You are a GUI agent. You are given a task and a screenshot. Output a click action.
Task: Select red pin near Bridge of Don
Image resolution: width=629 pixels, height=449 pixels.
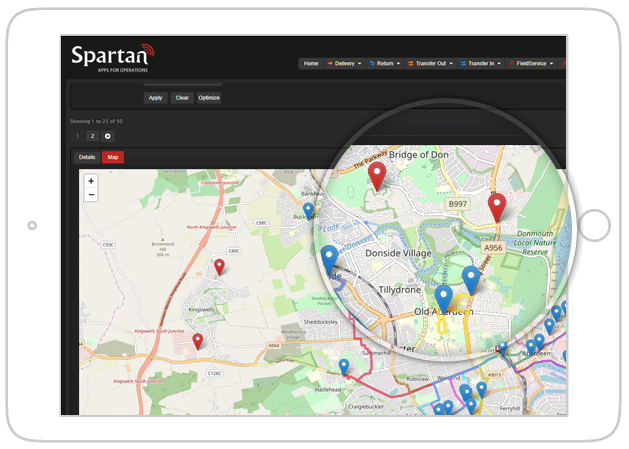click(x=377, y=175)
